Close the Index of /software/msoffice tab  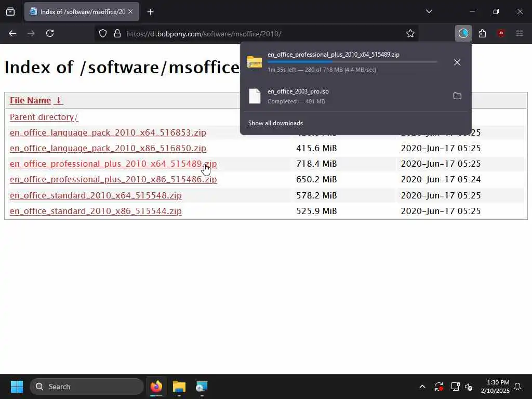(x=130, y=11)
